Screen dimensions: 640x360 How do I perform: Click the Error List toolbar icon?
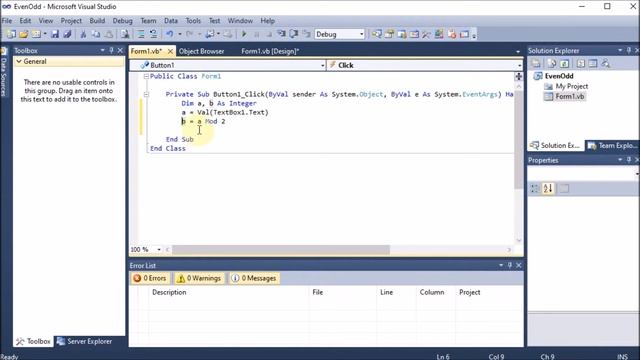[x=451, y=34]
